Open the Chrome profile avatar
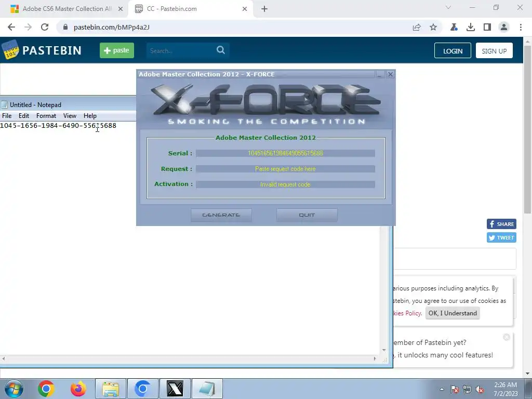The height and width of the screenshot is (399, 532). click(504, 27)
